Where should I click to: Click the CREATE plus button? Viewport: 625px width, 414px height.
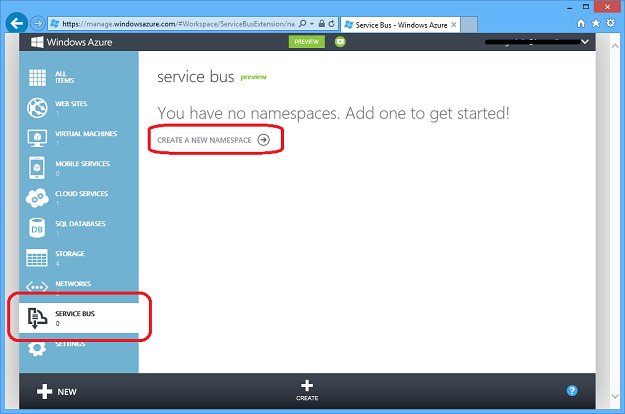click(307, 390)
